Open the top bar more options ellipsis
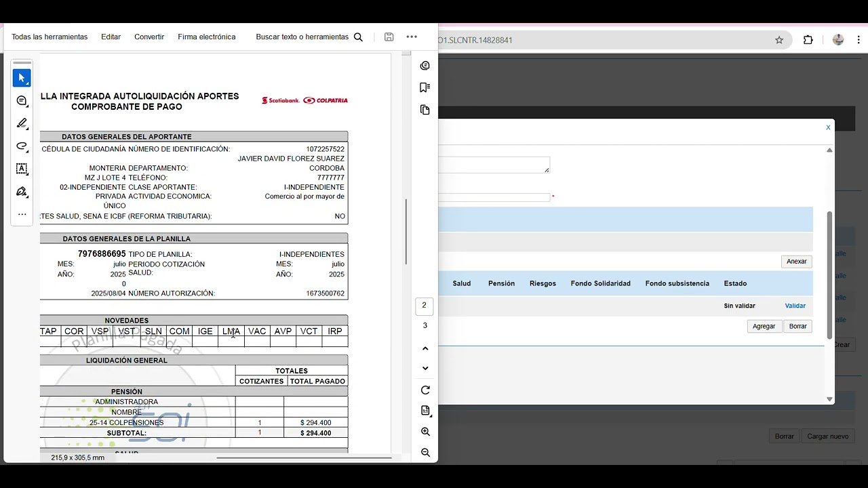 point(412,37)
